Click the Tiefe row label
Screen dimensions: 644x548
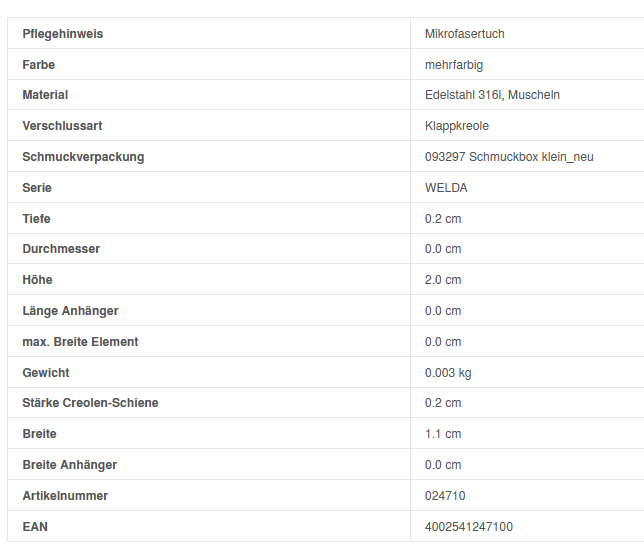37,219
